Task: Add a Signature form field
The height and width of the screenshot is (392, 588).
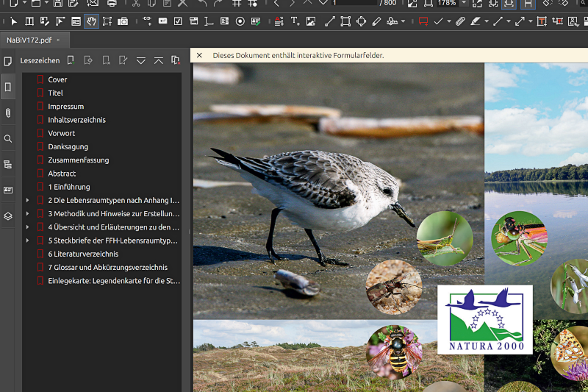Action: (x=256, y=21)
